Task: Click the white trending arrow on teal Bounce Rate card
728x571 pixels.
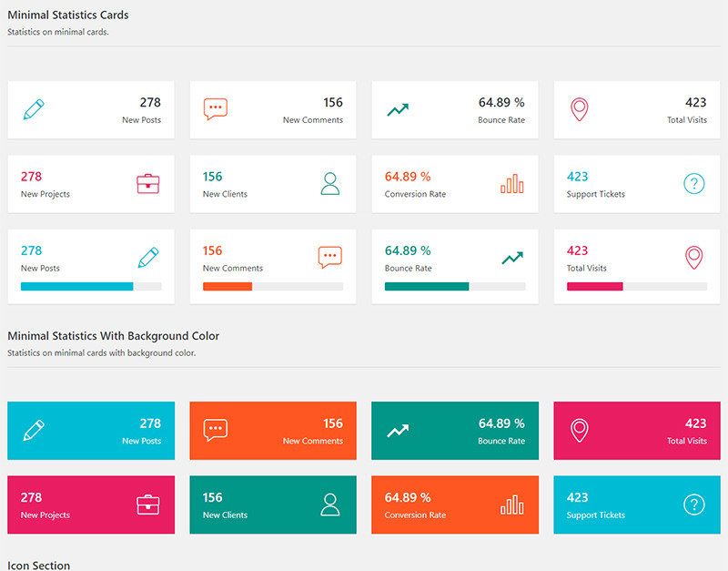Action: [x=398, y=431]
